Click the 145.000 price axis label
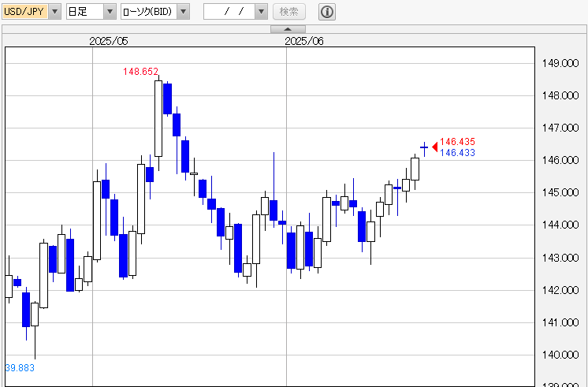The image size is (588, 387). point(560,192)
